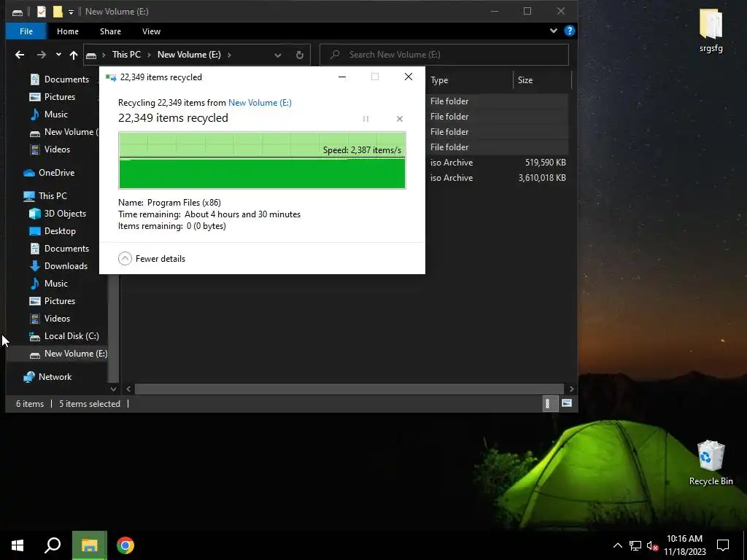Open the notification center icon
The height and width of the screenshot is (560, 747).
[x=723, y=545]
